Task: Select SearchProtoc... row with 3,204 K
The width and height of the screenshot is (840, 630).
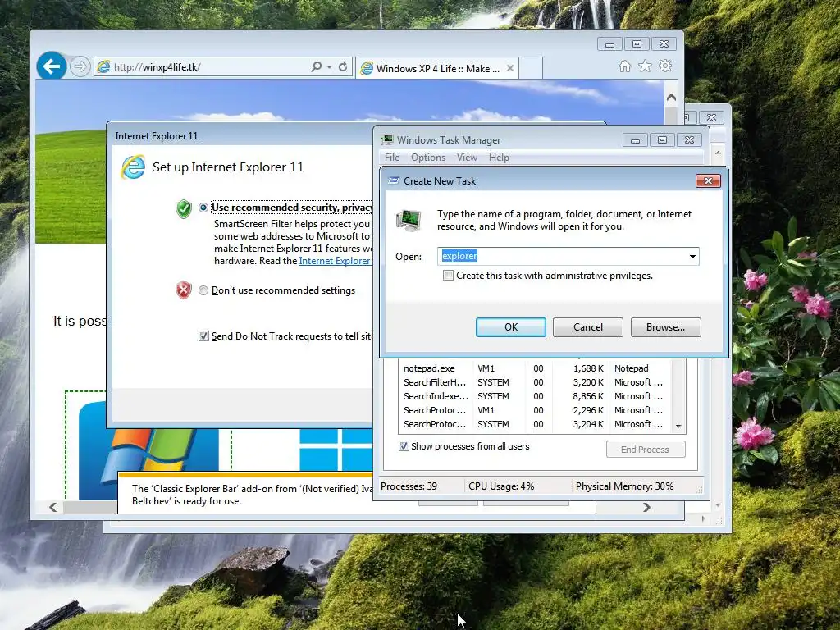Action: (x=535, y=424)
